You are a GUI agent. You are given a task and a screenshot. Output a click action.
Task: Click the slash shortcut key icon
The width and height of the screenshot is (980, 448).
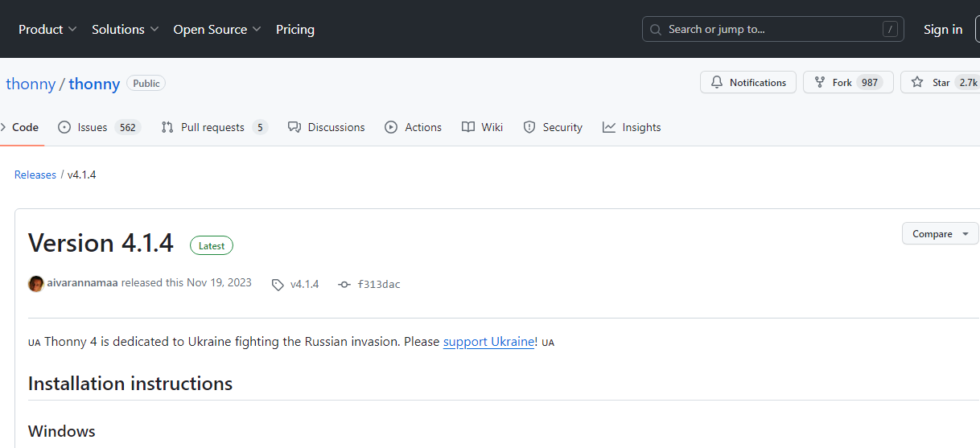click(x=889, y=30)
